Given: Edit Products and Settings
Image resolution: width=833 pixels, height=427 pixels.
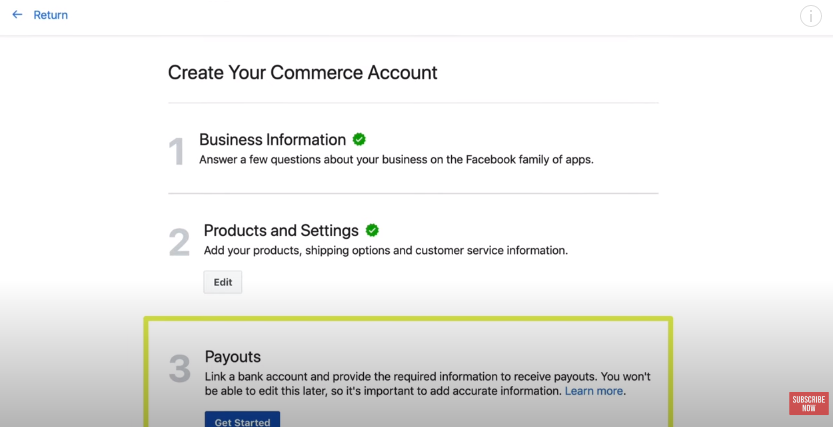Looking at the screenshot, I should [x=223, y=282].
